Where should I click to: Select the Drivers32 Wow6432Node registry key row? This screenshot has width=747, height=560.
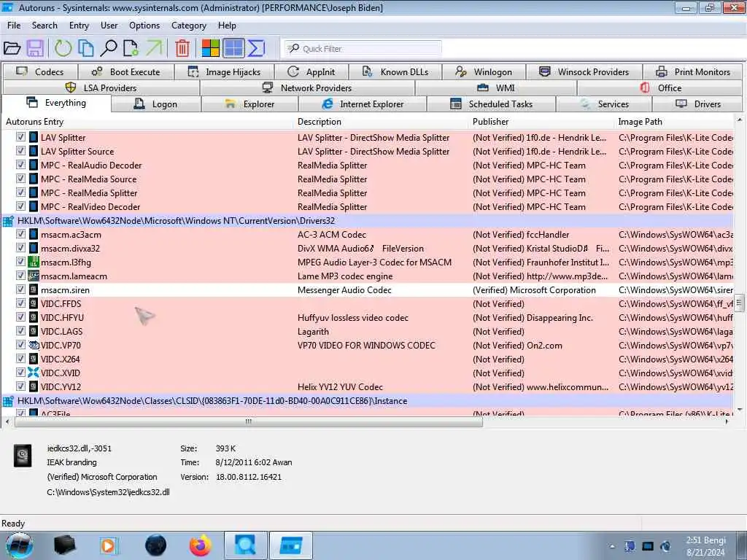pos(367,220)
